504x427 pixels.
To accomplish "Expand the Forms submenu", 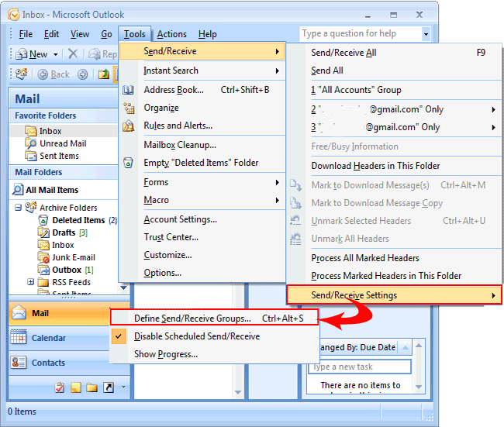I will coord(202,182).
